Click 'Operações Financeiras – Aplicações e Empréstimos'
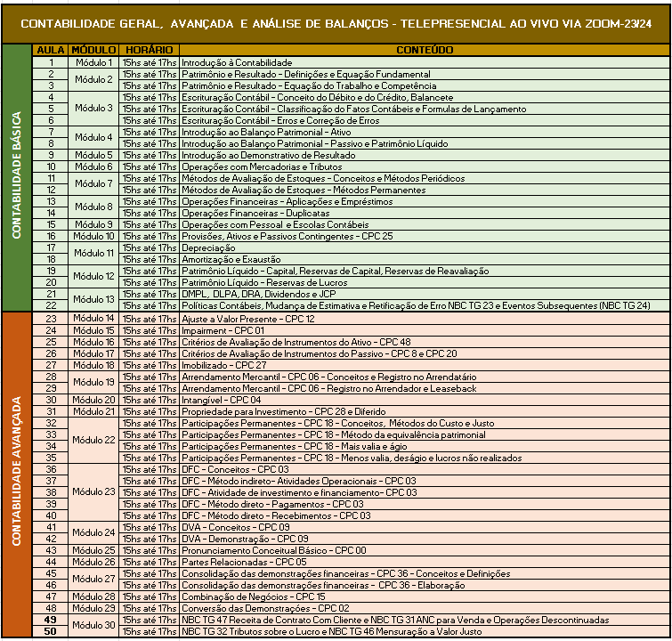 425,201
